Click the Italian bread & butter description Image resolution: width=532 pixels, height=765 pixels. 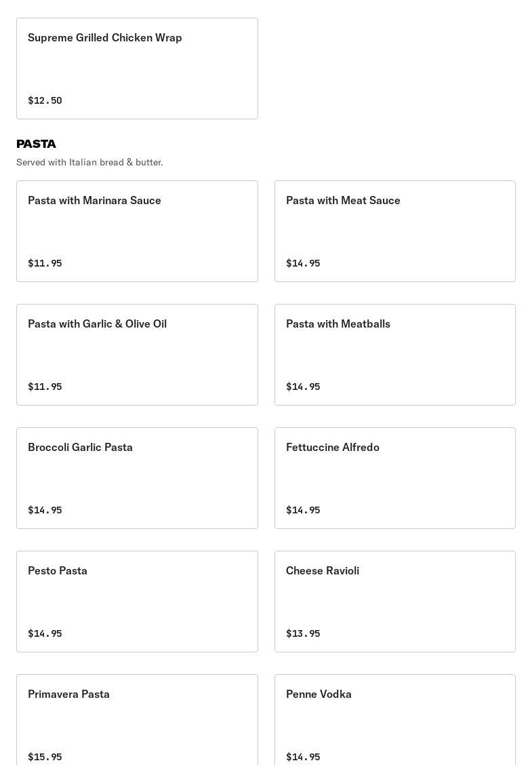pos(89,162)
